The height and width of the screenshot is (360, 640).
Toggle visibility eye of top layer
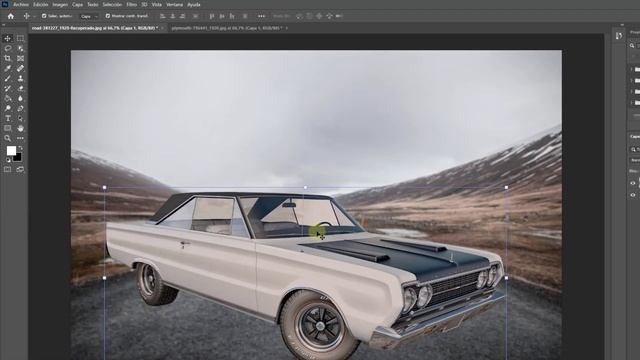(x=633, y=183)
